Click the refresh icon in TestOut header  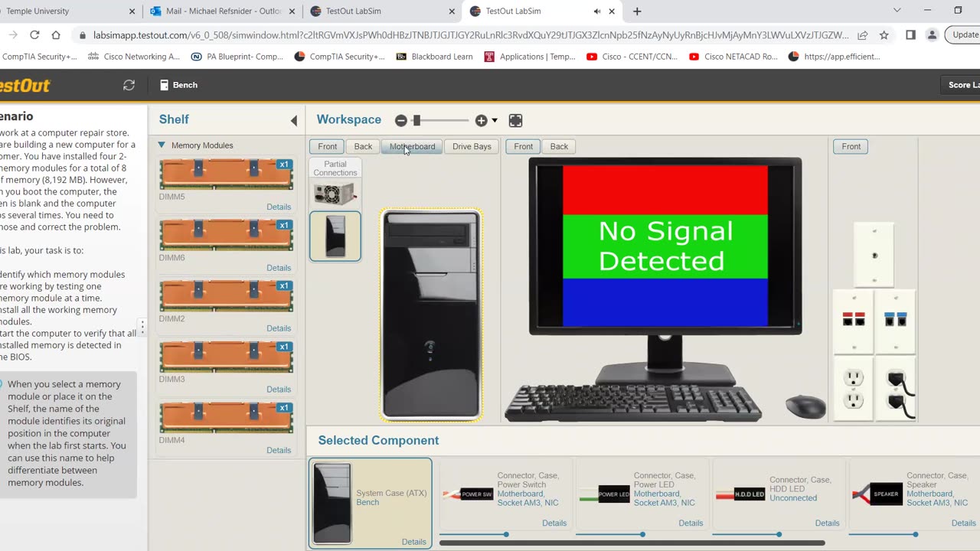tap(129, 85)
